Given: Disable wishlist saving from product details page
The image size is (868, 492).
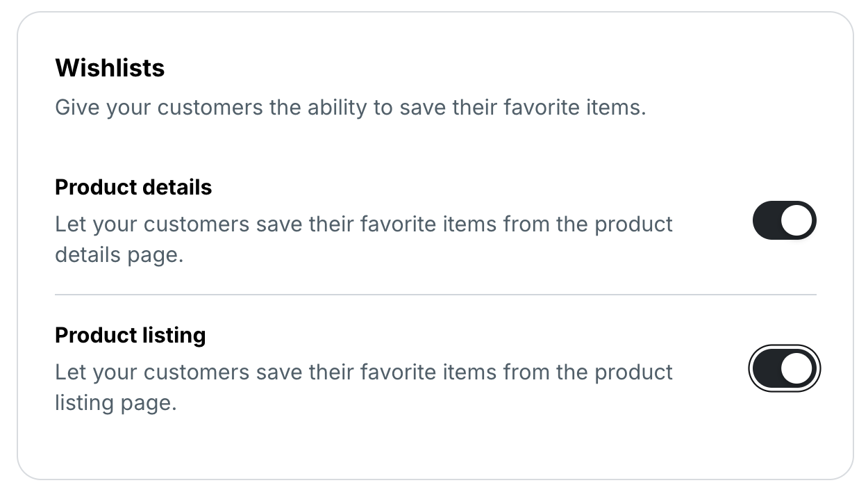Looking at the screenshot, I should (x=784, y=221).
